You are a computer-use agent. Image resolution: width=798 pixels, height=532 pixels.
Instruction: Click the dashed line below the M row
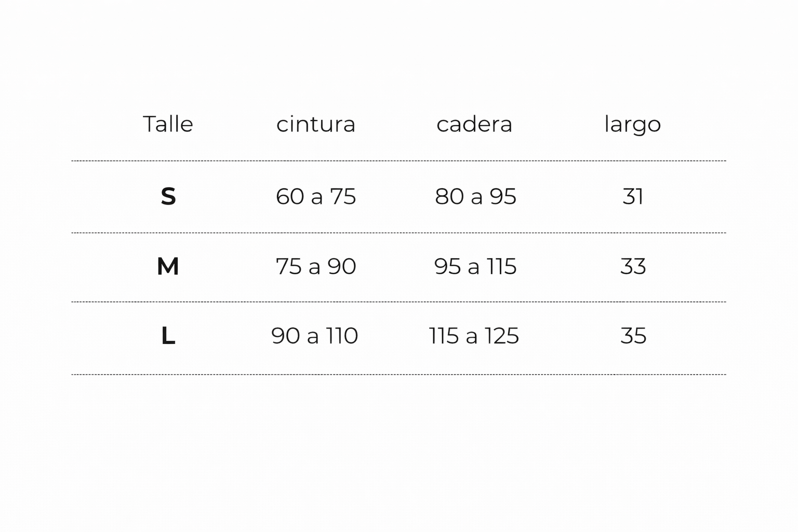(398, 302)
